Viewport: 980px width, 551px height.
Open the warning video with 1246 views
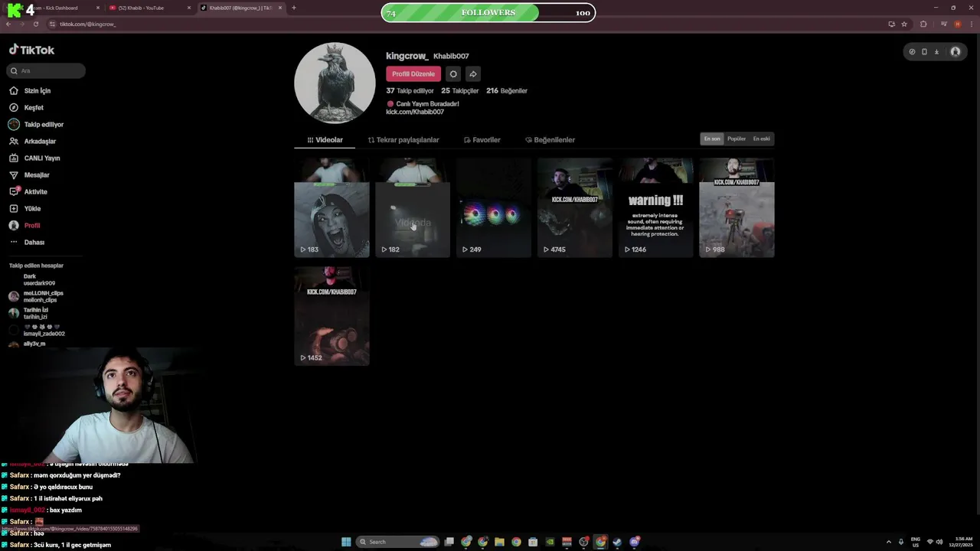coord(656,207)
